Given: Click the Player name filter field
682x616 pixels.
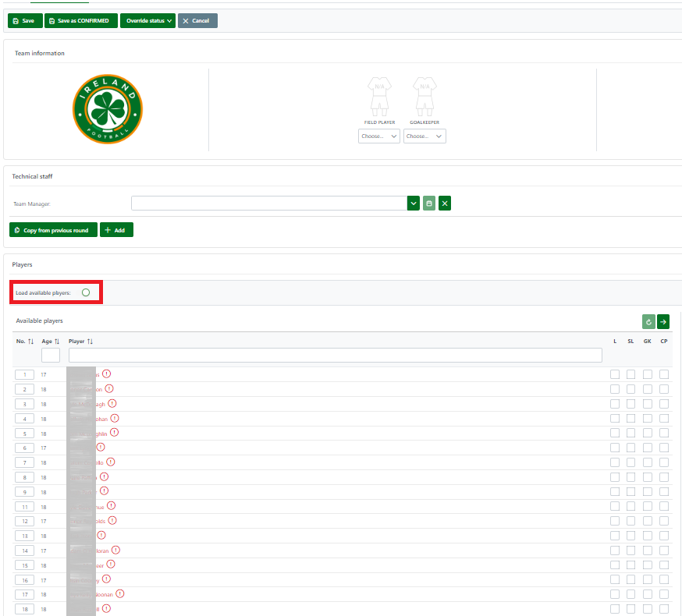Looking at the screenshot, I should pyautogui.click(x=335, y=356).
